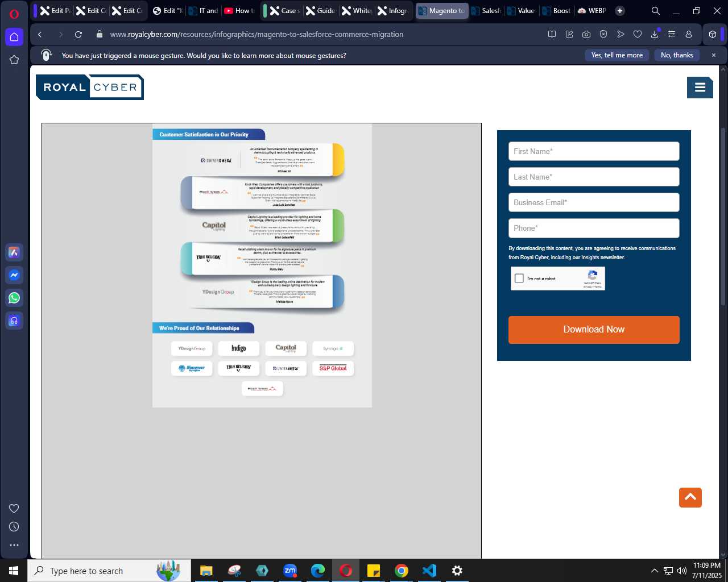Open Opera start page home icon
The width and height of the screenshot is (728, 582).
coord(14,37)
